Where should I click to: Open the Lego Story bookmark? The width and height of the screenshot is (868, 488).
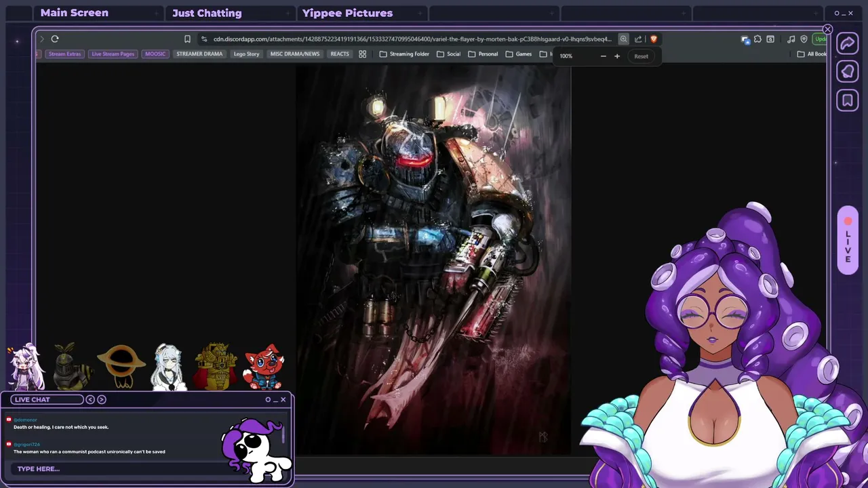246,54
